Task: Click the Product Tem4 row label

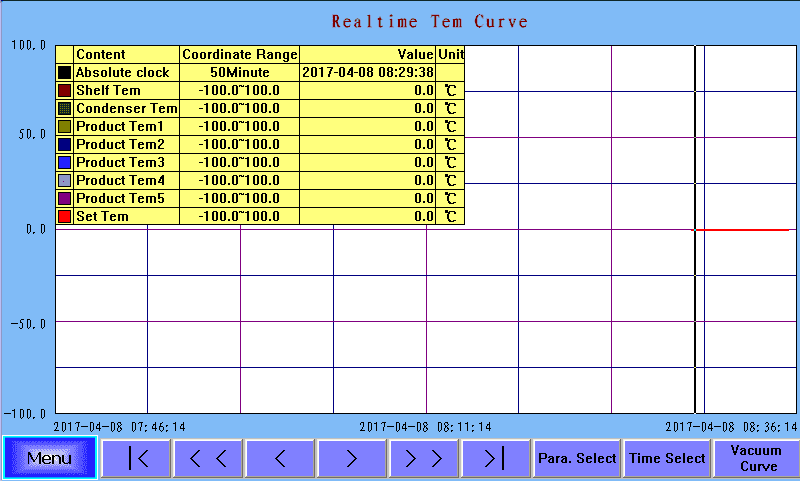Action: [x=120, y=181]
